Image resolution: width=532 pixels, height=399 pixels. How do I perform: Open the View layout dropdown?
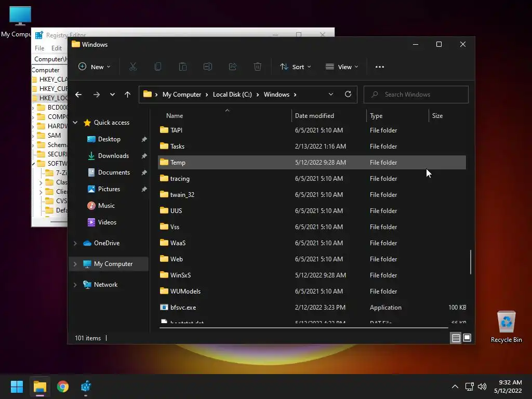pos(342,67)
